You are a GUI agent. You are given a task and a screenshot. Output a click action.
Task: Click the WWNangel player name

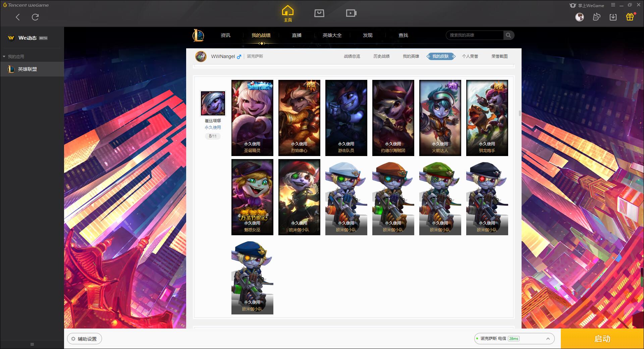pos(223,56)
